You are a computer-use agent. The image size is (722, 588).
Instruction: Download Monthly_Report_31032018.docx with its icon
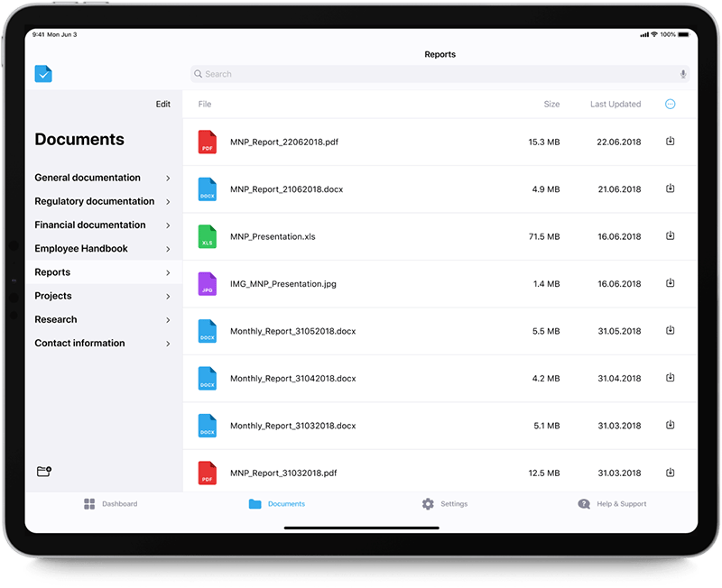[670, 425]
